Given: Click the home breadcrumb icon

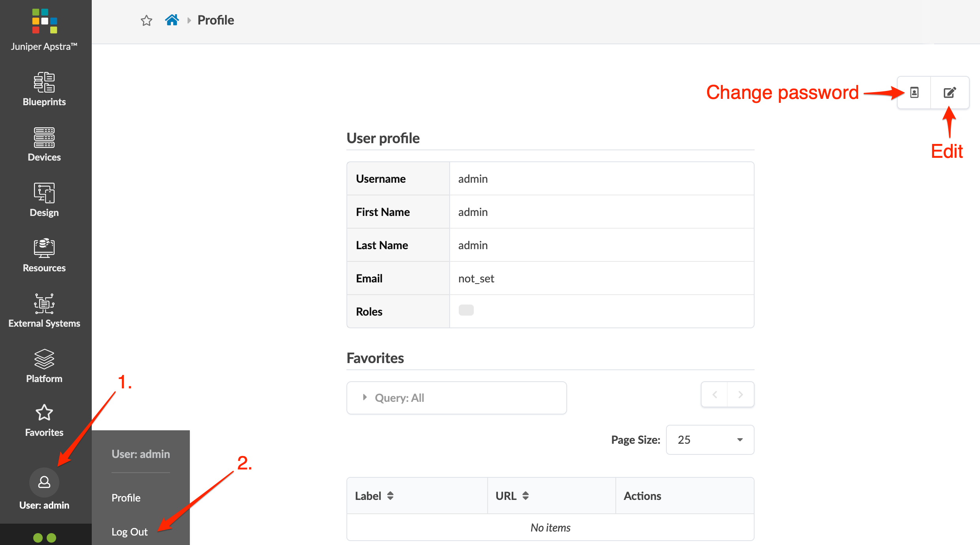Looking at the screenshot, I should point(172,20).
